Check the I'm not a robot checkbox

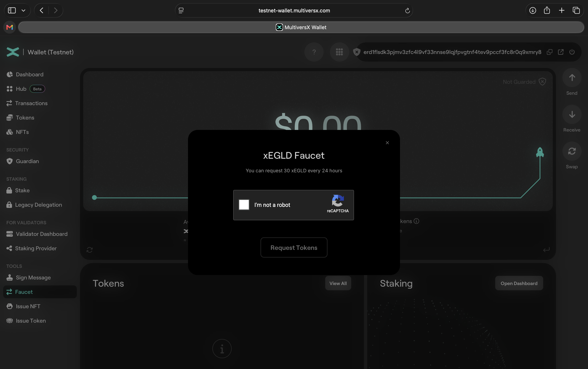coord(244,204)
